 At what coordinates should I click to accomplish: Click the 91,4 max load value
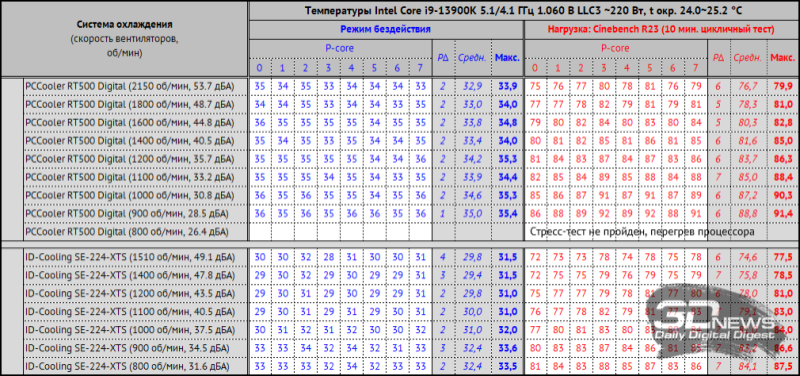[x=783, y=214]
